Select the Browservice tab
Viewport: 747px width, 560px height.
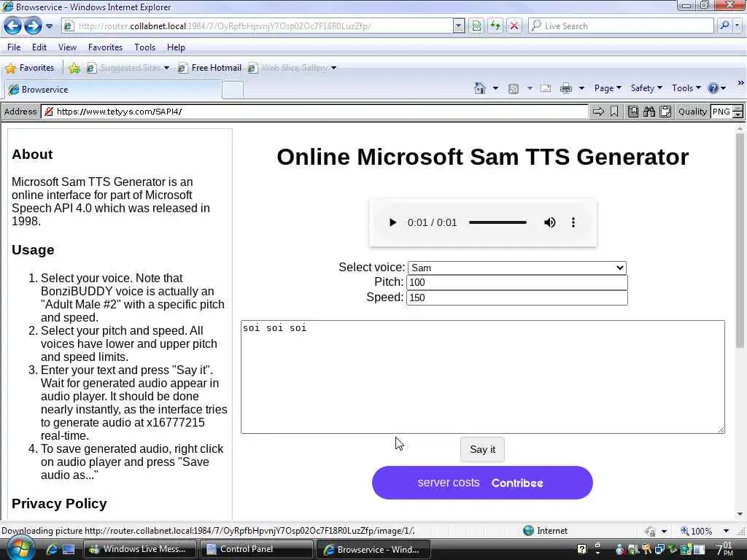coord(113,90)
